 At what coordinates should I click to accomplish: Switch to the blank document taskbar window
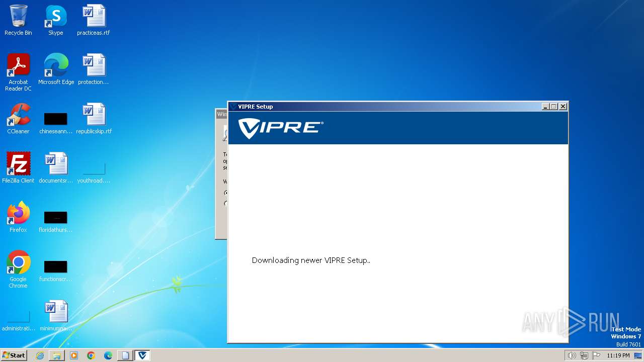point(125,355)
